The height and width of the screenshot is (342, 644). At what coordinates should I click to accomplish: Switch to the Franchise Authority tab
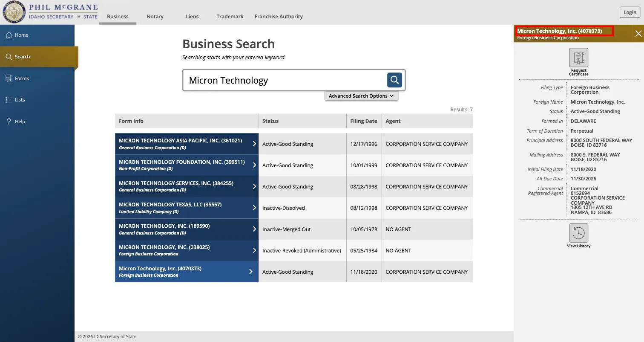point(279,16)
